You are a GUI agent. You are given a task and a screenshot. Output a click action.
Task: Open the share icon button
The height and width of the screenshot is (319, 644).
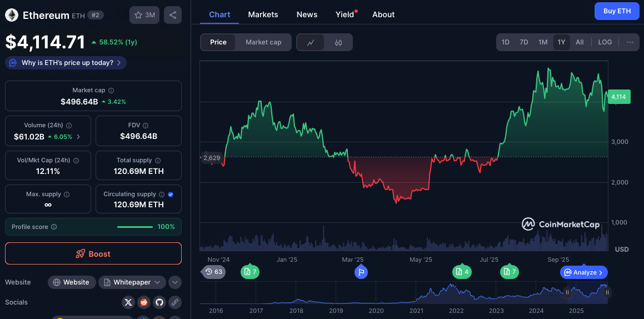[172, 15]
